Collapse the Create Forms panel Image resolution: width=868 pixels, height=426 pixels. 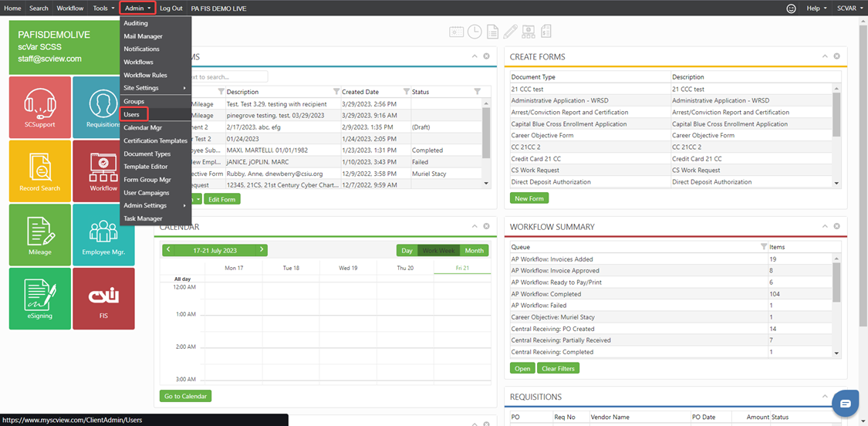825,56
